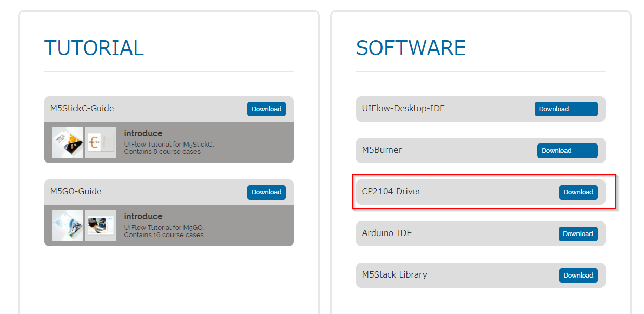Click the UIFlow-Desktop-IDE label
644x314 pixels.
point(403,109)
